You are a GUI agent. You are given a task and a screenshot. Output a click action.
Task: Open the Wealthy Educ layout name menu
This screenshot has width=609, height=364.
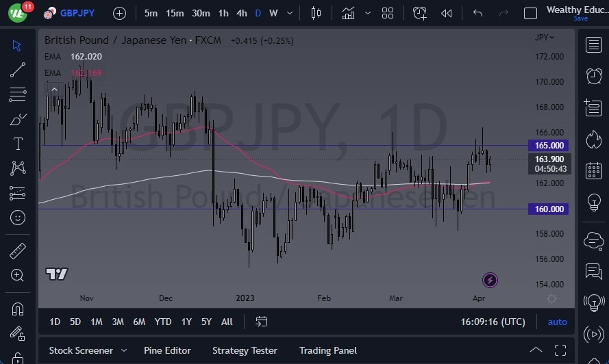tap(577, 10)
